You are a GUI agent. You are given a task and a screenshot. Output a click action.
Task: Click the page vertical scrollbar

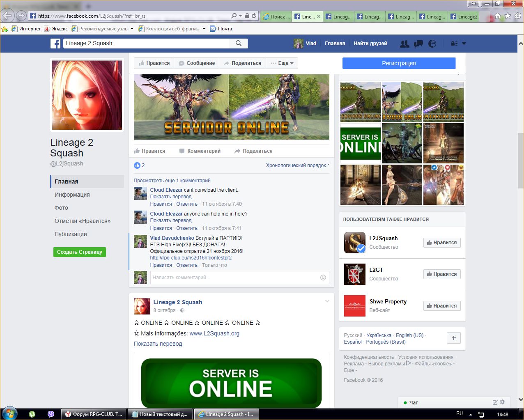[x=520, y=160]
